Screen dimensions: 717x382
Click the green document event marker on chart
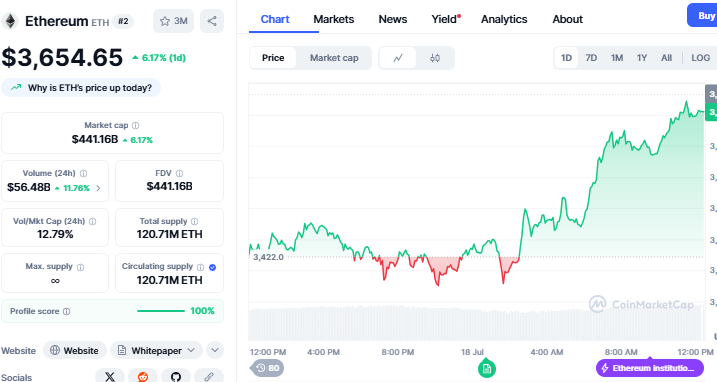click(487, 368)
